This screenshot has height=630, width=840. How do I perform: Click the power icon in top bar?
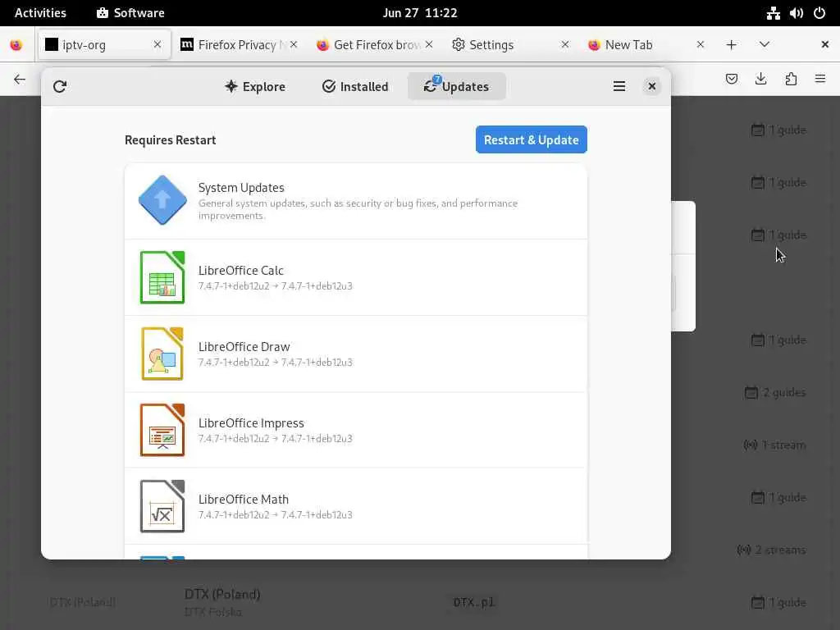point(819,13)
